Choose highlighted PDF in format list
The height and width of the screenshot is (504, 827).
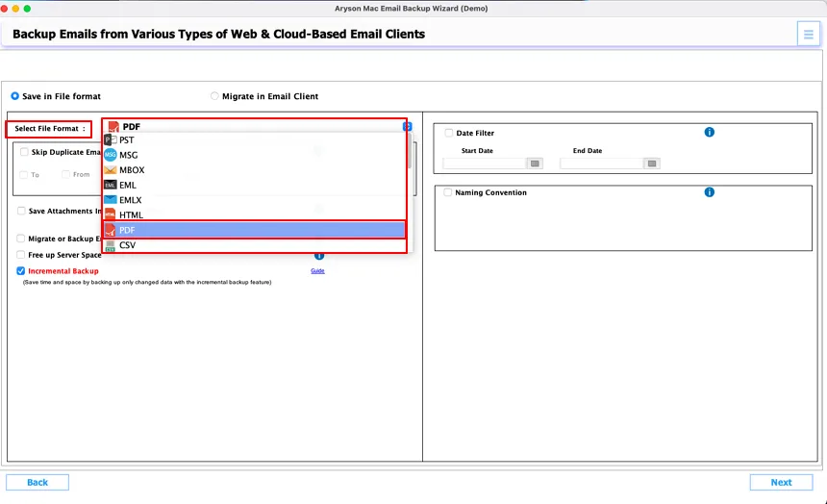click(254, 230)
